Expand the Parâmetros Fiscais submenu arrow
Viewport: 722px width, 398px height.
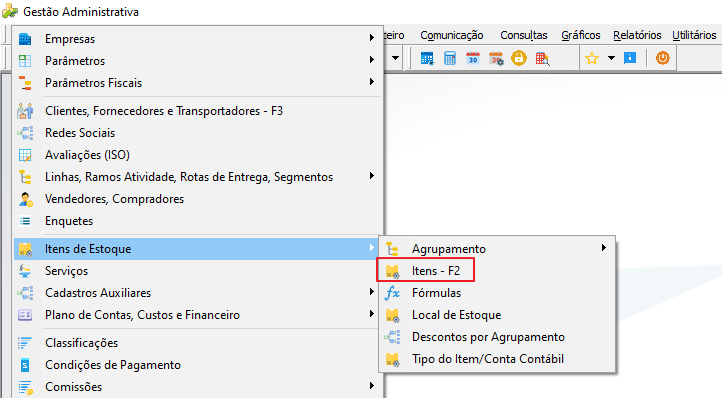tap(372, 82)
